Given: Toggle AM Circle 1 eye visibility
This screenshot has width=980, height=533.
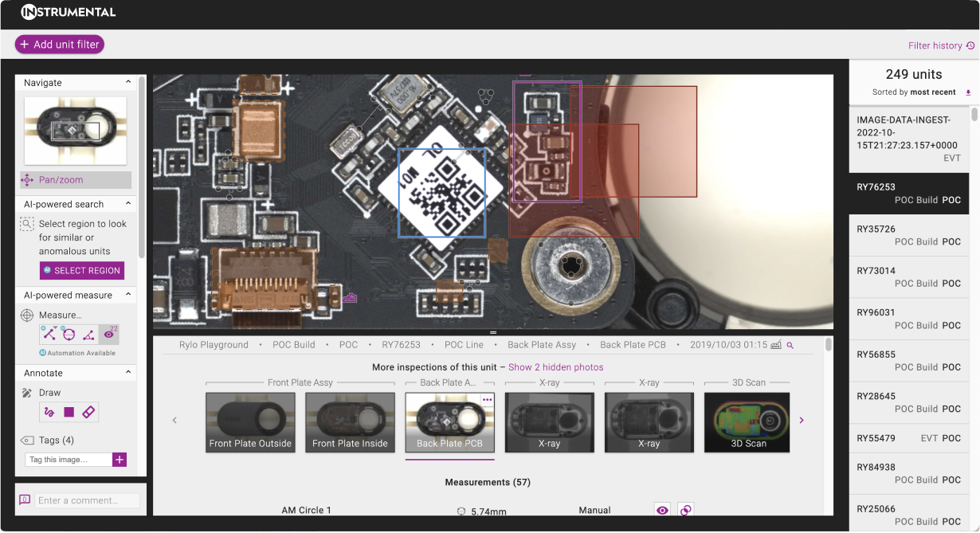Looking at the screenshot, I should 662,510.
